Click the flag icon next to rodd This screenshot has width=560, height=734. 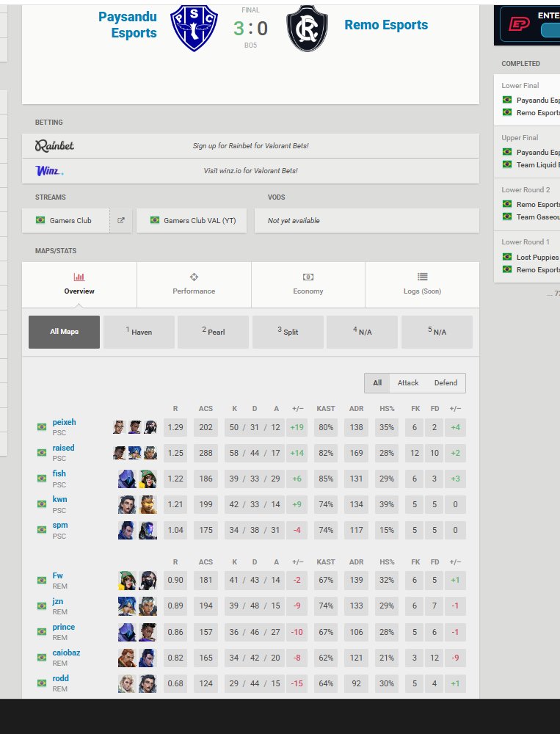coord(42,683)
